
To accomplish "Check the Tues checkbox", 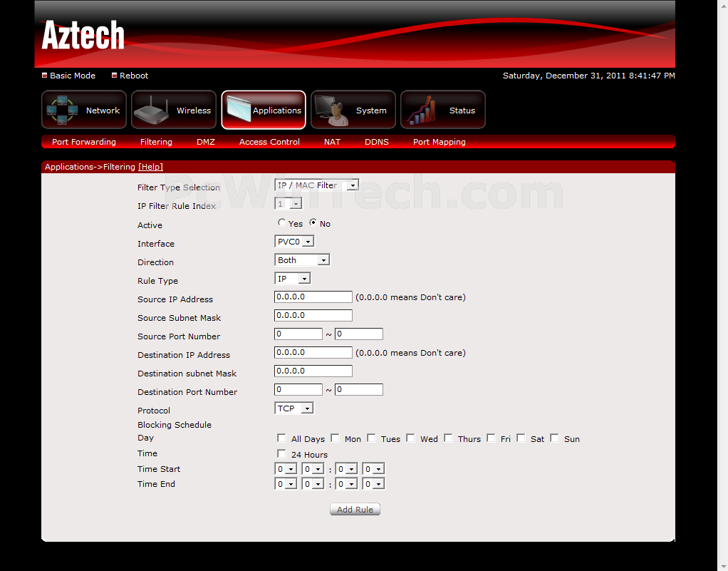I will 371,438.
